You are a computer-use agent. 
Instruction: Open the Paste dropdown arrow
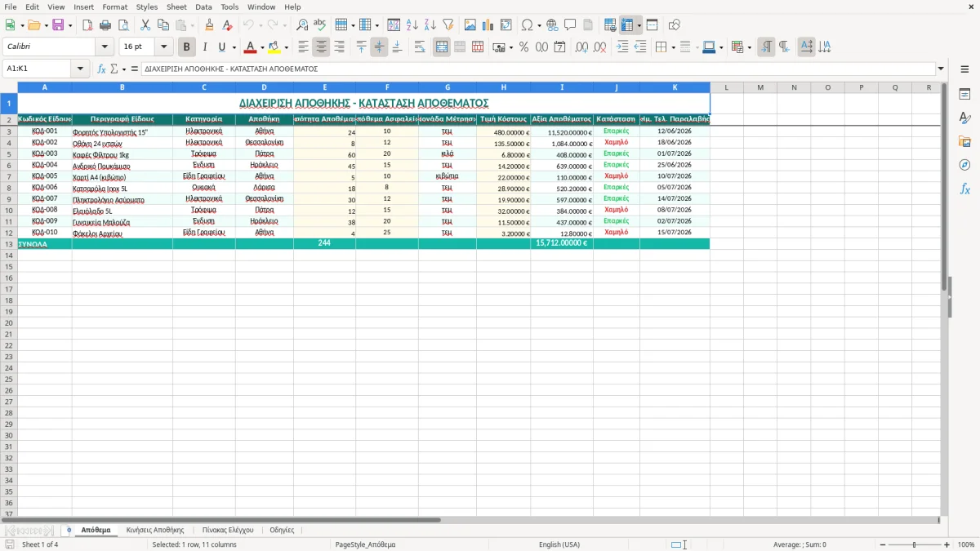click(192, 25)
